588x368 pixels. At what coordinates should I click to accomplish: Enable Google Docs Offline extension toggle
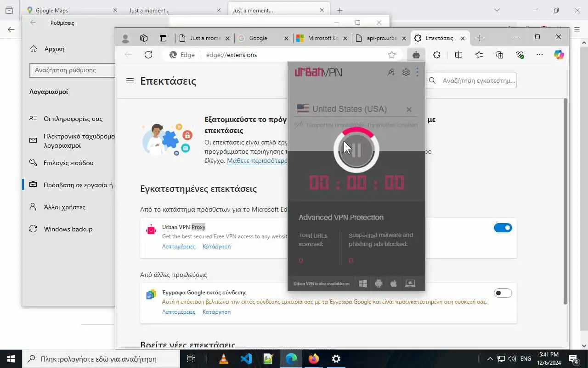click(x=503, y=293)
